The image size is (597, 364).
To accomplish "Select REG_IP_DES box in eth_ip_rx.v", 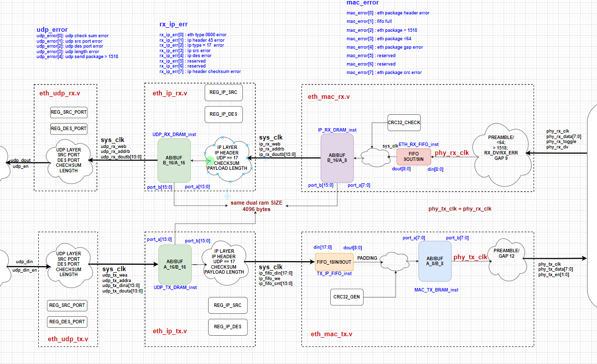I will pyautogui.click(x=224, y=114).
